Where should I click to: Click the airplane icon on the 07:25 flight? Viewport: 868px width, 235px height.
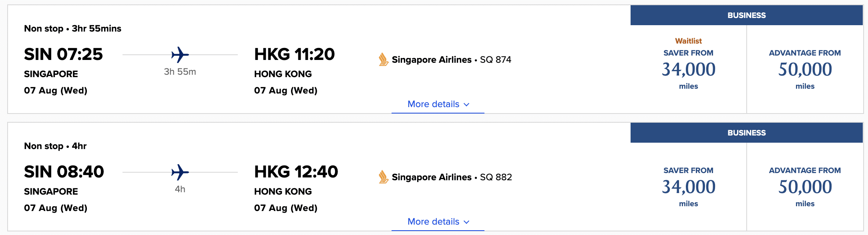coord(180,55)
